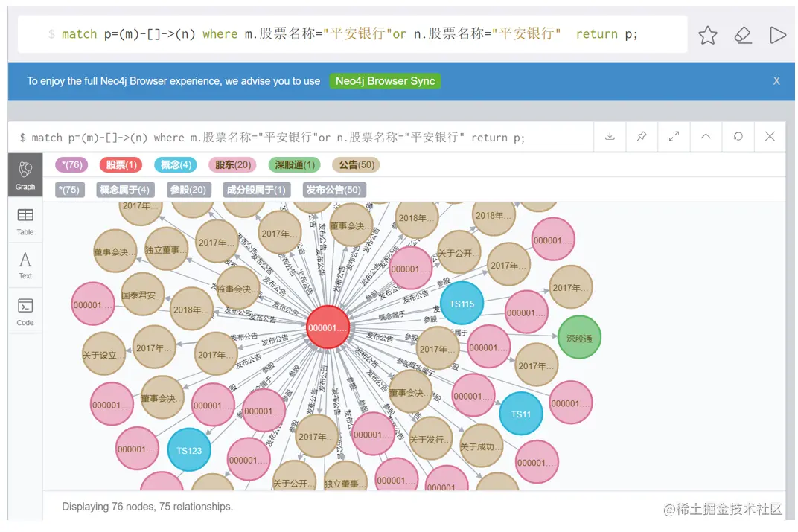Run the Cypher query with play icon
The width and height of the screenshot is (798, 532).
click(778, 35)
